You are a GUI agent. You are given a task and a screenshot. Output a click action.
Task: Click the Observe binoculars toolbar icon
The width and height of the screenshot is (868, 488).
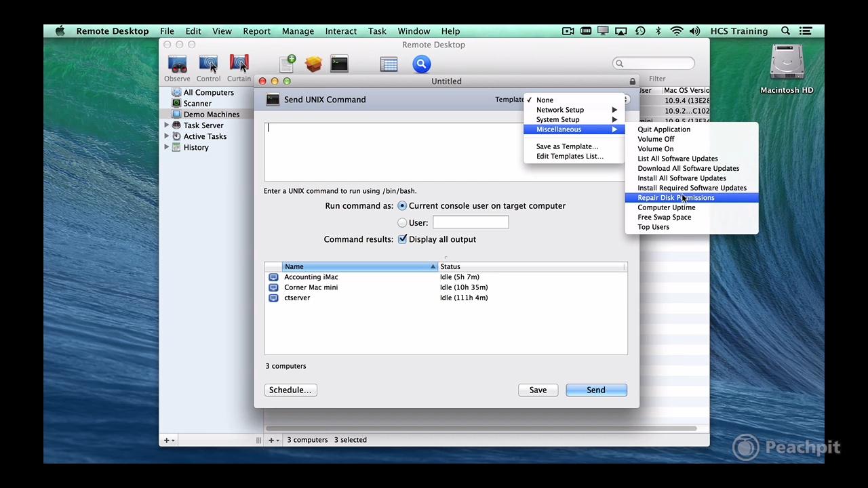[x=178, y=64]
